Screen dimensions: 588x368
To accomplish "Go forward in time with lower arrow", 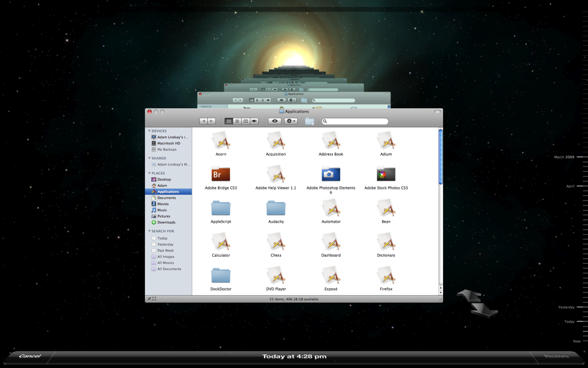I will [484, 310].
